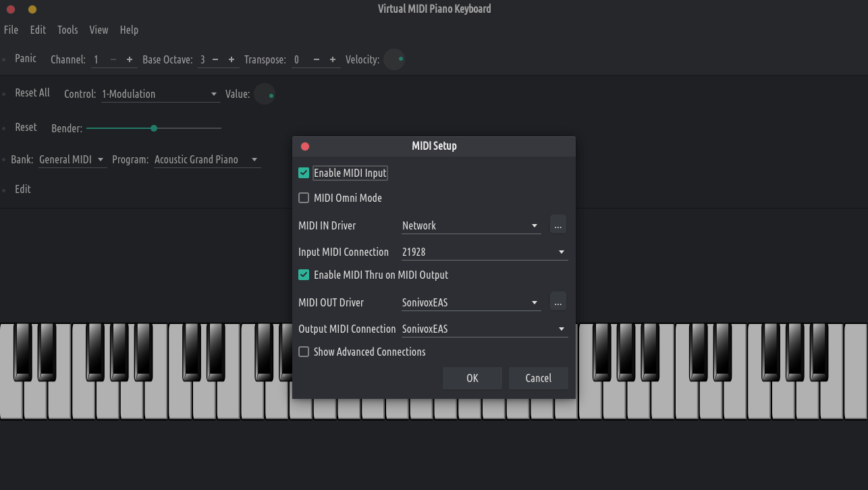Increase the Transpose value with plus
The image size is (868, 490).
tap(333, 59)
